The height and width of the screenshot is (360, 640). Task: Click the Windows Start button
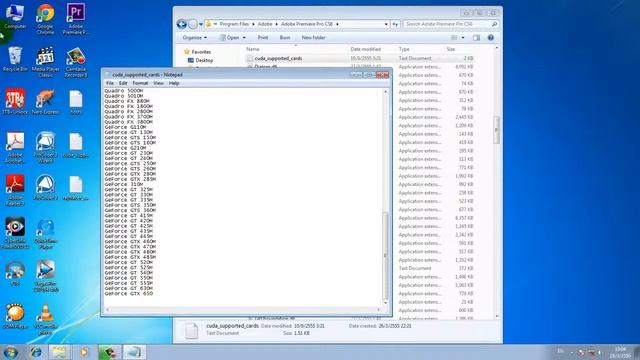pyautogui.click(x=11, y=352)
